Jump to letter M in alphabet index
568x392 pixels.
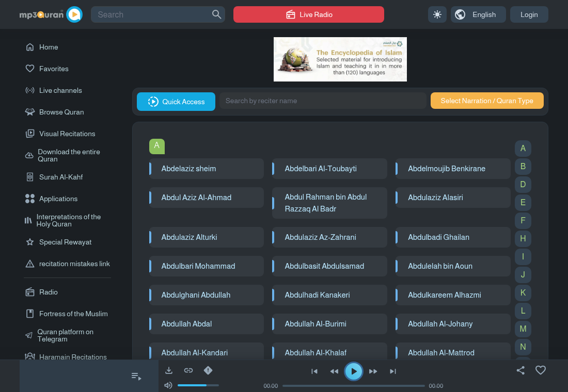523,329
